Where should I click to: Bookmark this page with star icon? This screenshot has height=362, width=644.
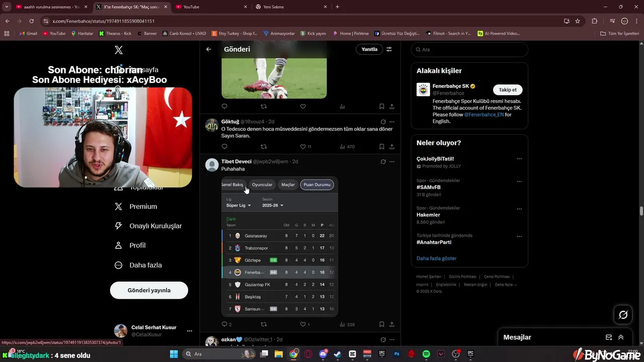(x=578, y=21)
